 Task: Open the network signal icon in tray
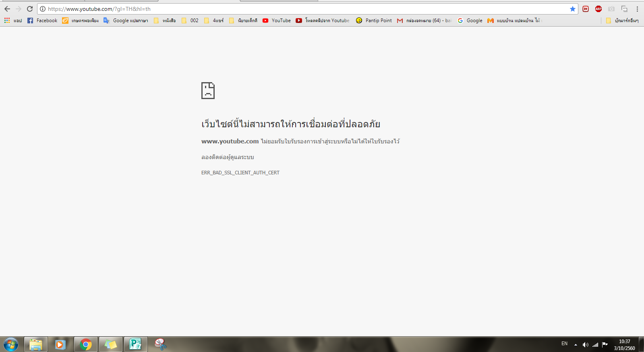[x=595, y=345]
